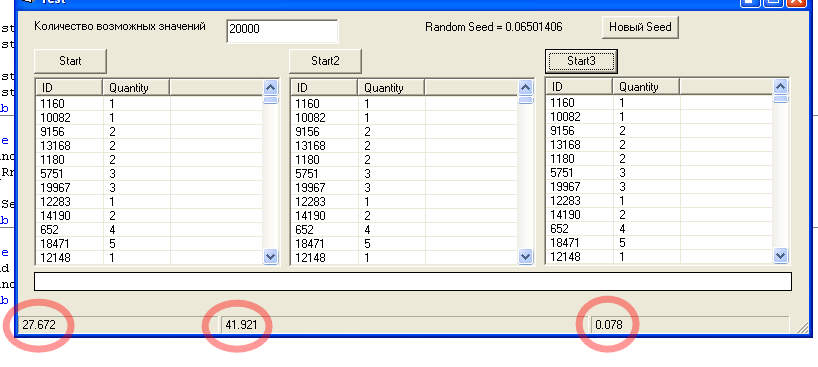Screen dimensions: 818x367
Task: Click status bar value 41.921
Action: [242, 325]
